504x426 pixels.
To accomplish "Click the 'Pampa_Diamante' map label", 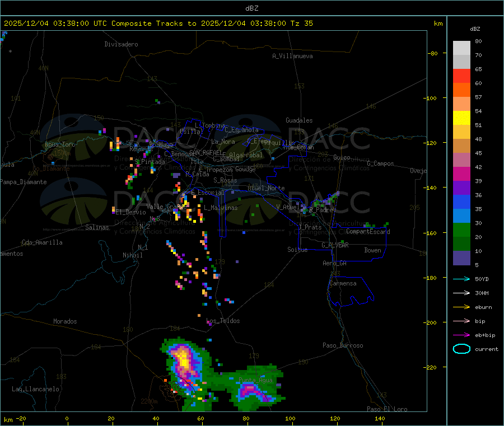I will click(x=24, y=182).
